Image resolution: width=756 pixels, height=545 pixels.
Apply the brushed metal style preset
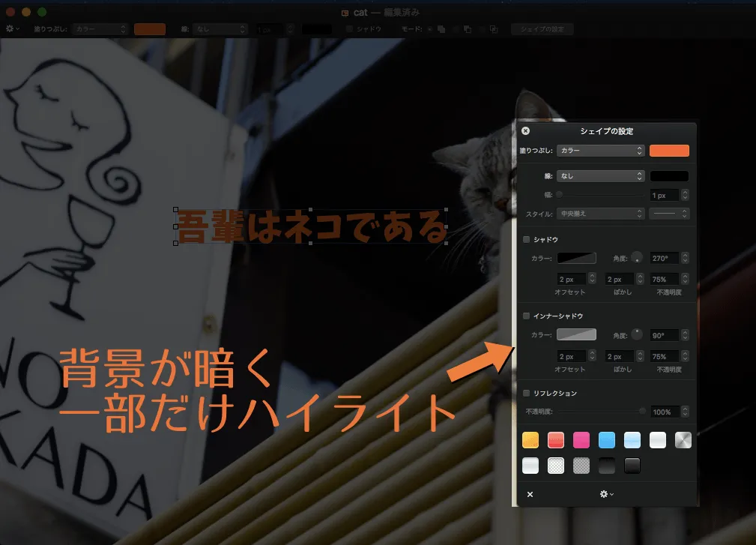pyautogui.click(x=683, y=440)
